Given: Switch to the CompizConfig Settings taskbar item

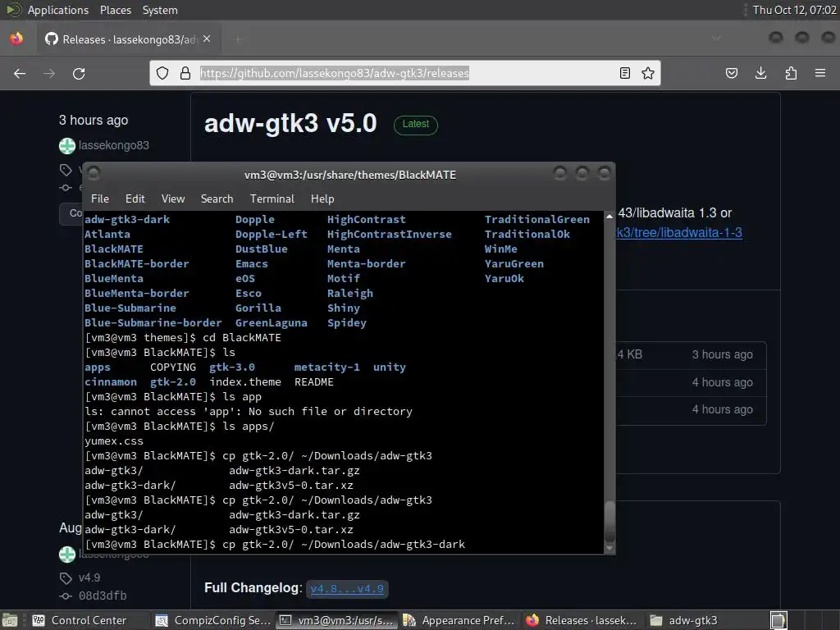Looking at the screenshot, I should (214, 620).
